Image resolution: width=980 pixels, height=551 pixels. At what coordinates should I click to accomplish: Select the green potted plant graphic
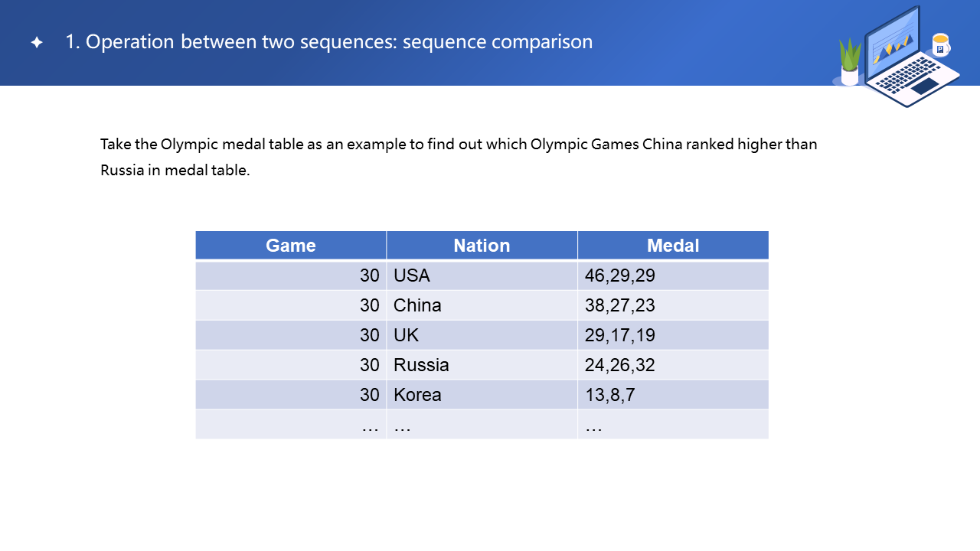pos(850,61)
